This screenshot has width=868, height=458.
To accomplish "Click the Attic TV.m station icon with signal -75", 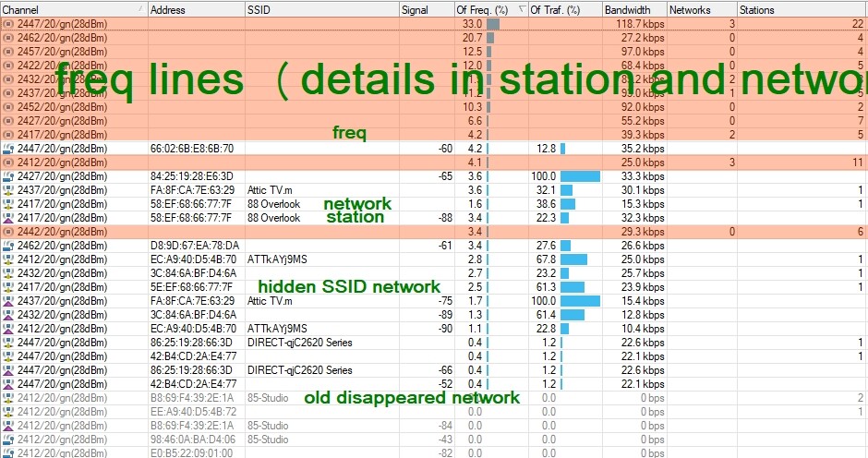I will click(7, 301).
